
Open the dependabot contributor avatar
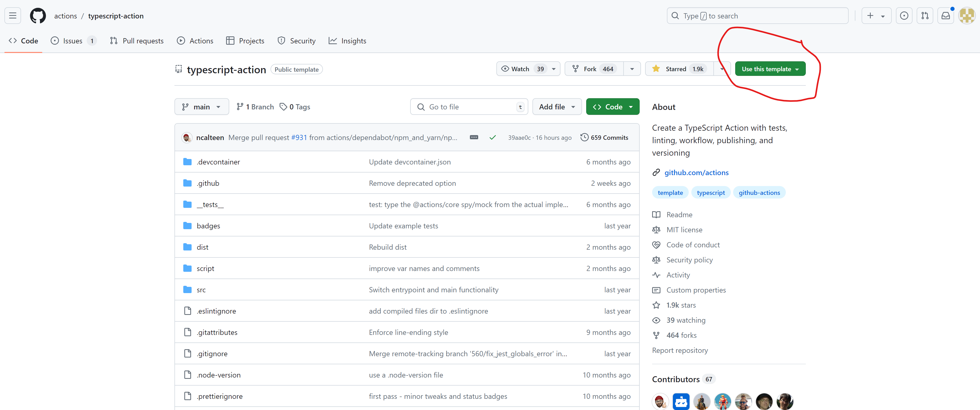tap(681, 402)
